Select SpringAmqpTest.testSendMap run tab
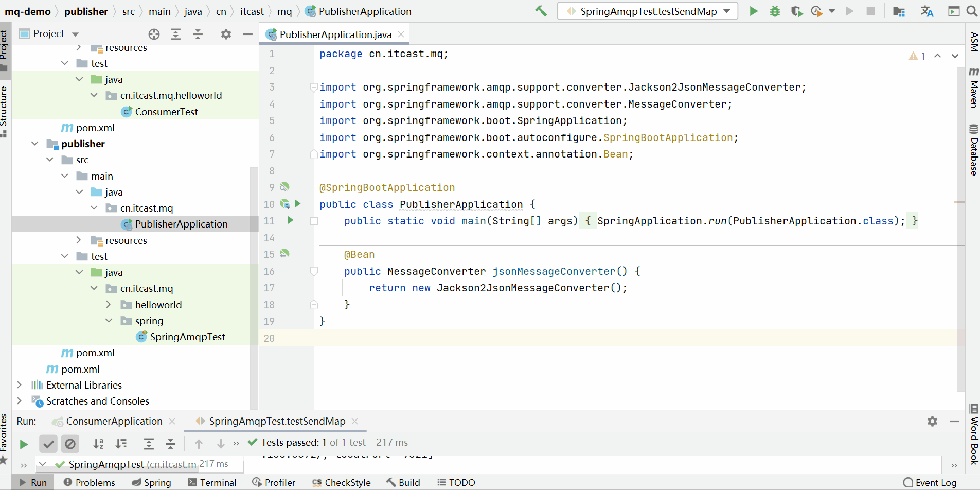This screenshot has height=490, width=980. click(276, 422)
